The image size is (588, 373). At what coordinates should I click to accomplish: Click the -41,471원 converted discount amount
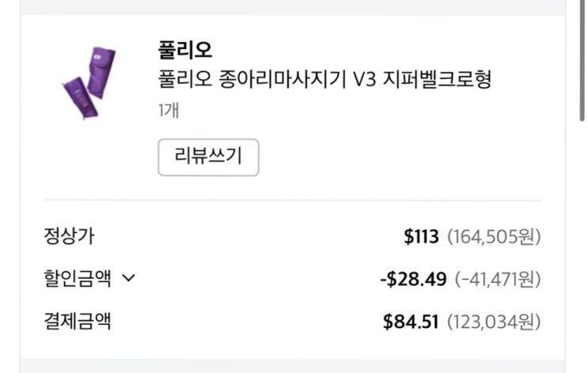pos(498,280)
